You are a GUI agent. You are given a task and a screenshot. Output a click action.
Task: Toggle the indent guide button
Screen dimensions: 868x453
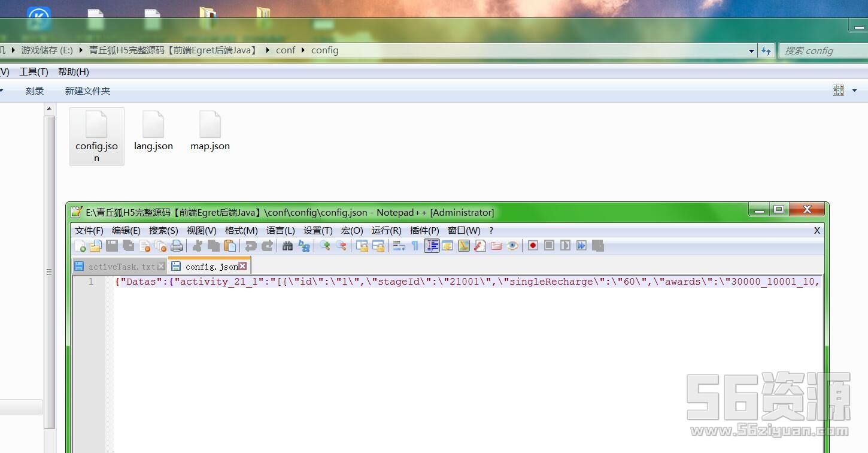click(432, 246)
